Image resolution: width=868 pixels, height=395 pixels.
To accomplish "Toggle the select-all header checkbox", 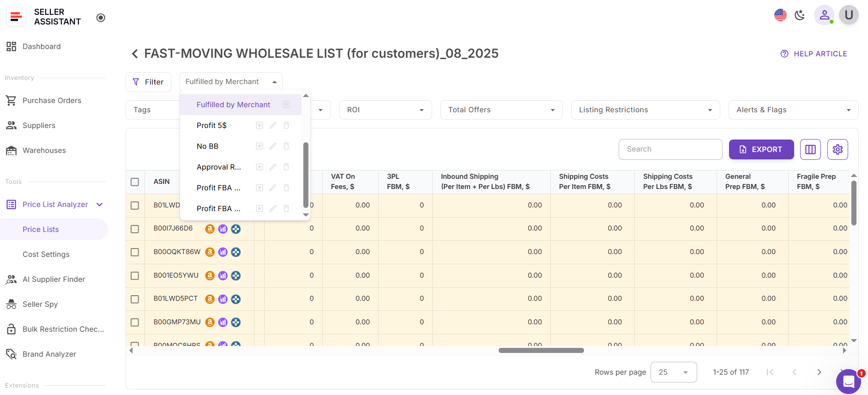I will [x=135, y=182].
